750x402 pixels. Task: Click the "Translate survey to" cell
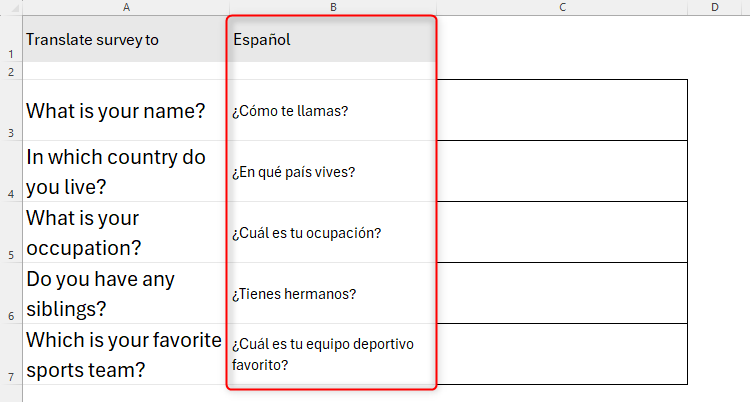pyautogui.click(x=125, y=40)
